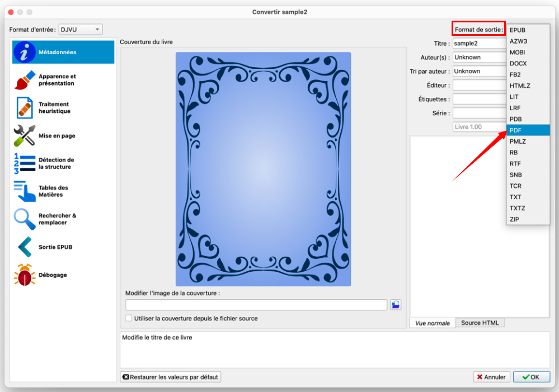Click the Série input field
559x392 pixels.
(479, 112)
